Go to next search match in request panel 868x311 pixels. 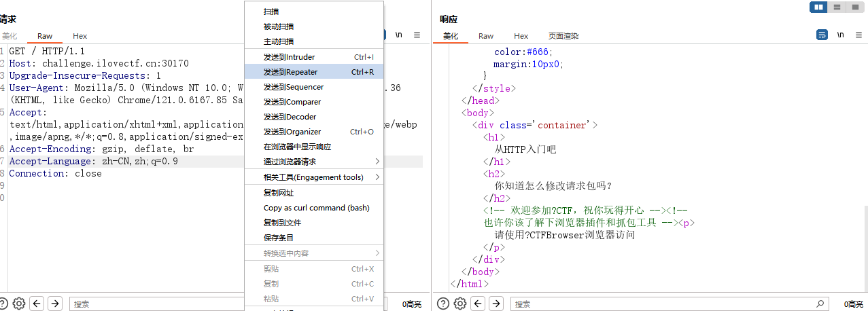(x=55, y=304)
